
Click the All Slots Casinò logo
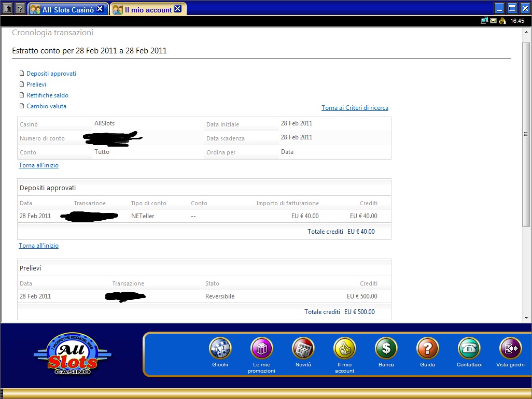click(73, 353)
